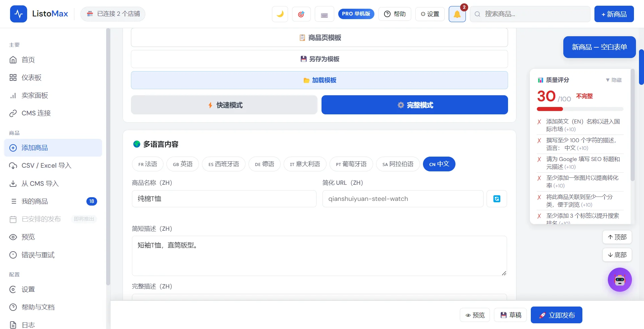Open 卖家面板 in sidebar
Viewport: 644px width, 329px height.
(53, 95)
